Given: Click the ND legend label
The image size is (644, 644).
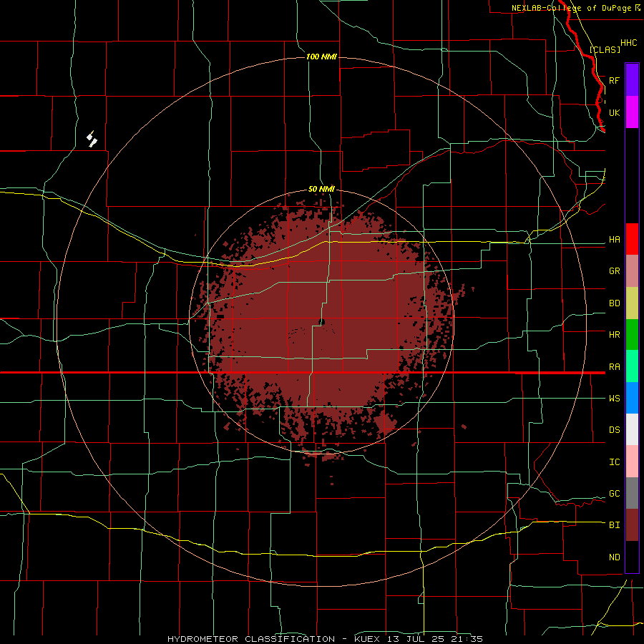Looking at the screenshot, I should coord(615,557).
